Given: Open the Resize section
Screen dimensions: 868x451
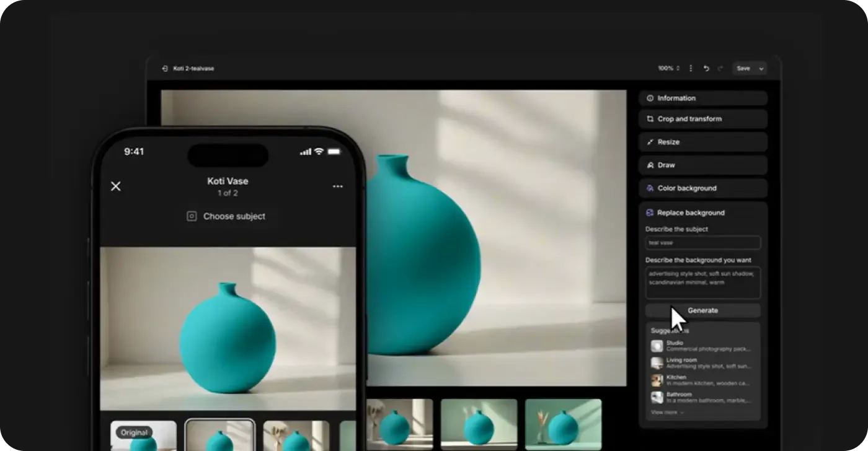Looking at the screenshot, I should (703, 142).
